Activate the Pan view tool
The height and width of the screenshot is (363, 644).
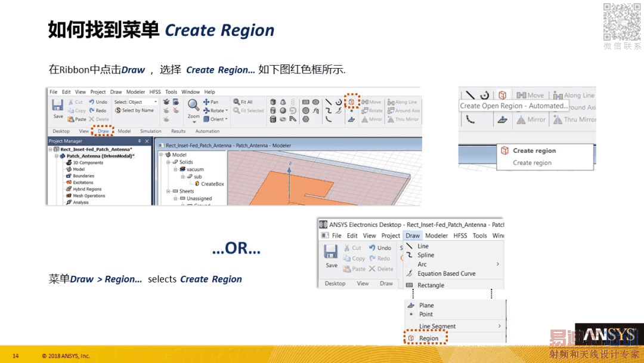[x=210, y=102]
